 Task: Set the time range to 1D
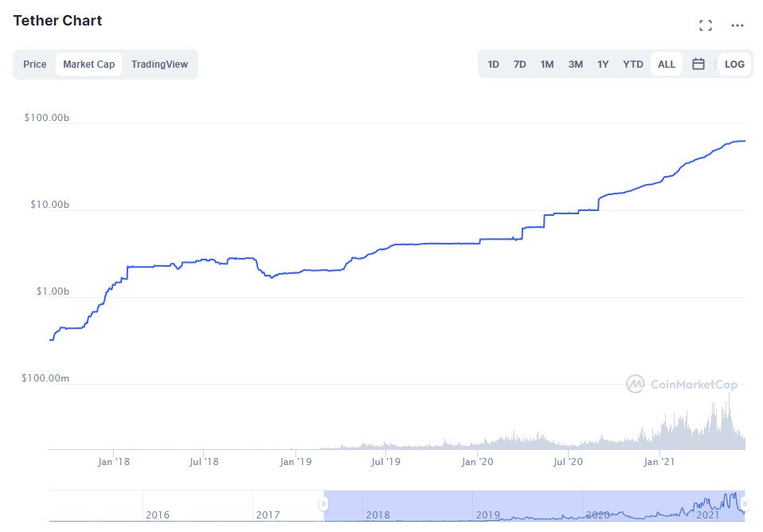[x=493, y=65]
